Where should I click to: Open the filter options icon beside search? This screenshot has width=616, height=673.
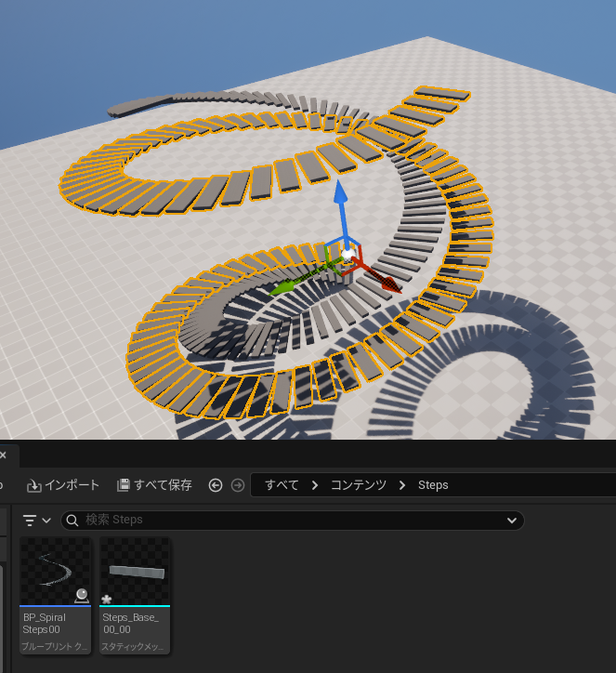(35, 521)
